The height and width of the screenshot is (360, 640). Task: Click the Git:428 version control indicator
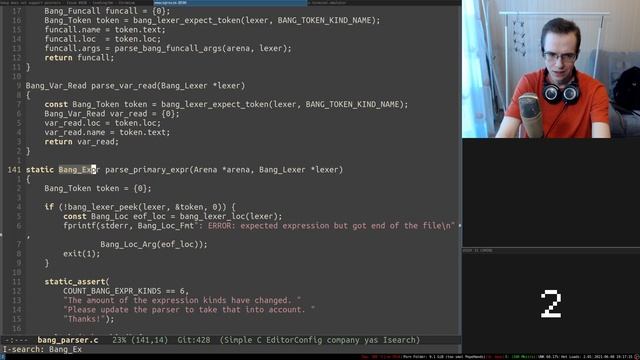(x=193, y=340)
